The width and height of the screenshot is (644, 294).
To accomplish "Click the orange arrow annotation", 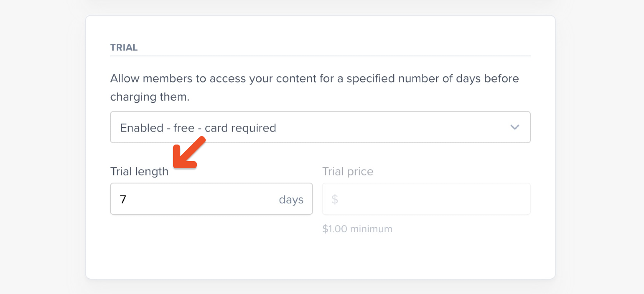I will [x=189, y=153].
